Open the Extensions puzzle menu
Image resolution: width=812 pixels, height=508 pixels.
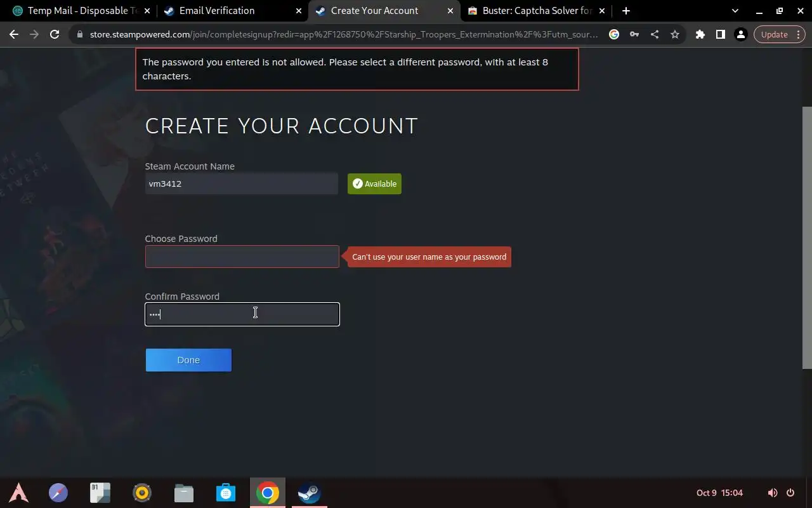tap(700, 34)
